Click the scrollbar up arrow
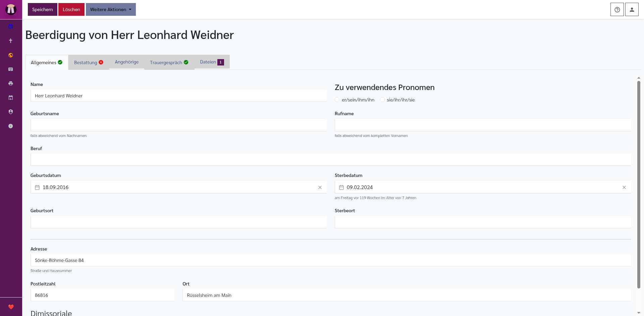The image size is (644, 316). click(639, 78)
